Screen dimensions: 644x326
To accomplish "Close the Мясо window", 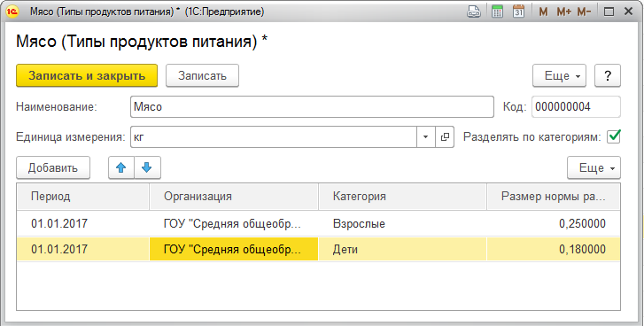I will [628, 12].
